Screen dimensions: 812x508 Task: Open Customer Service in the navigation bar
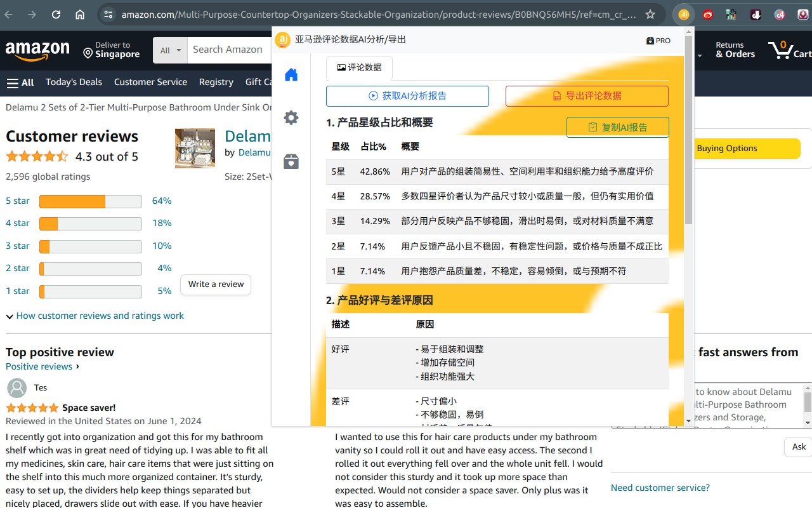[x=150, y=82]
